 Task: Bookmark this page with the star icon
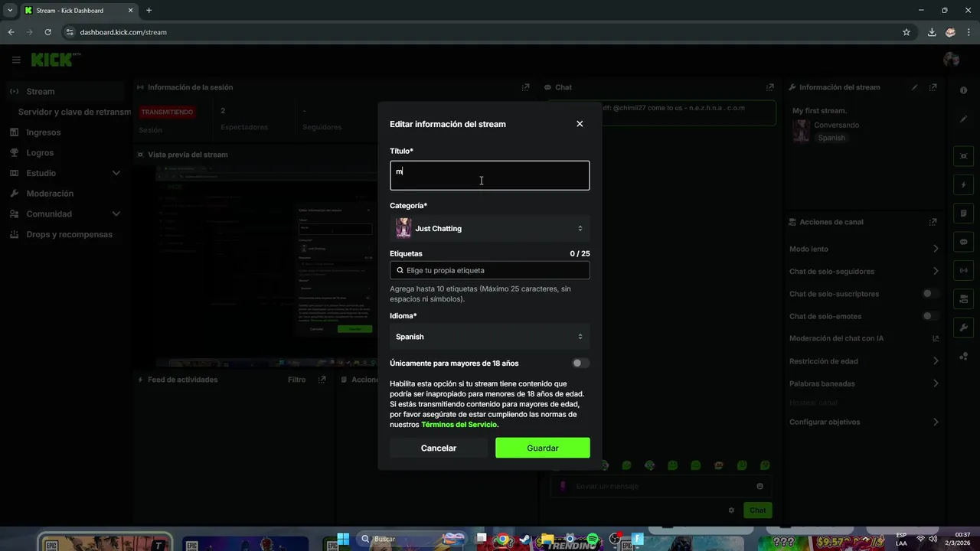point(906,32)
